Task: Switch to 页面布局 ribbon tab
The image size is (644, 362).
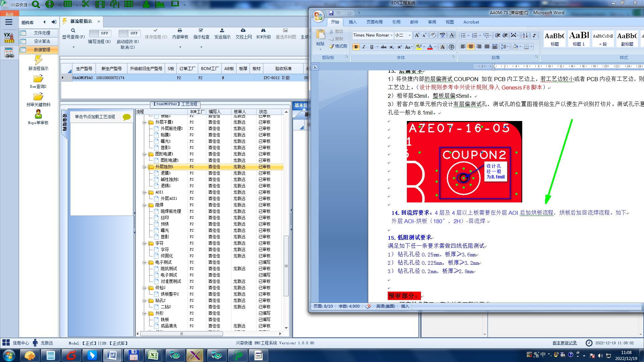Action: tap(374, 22)
